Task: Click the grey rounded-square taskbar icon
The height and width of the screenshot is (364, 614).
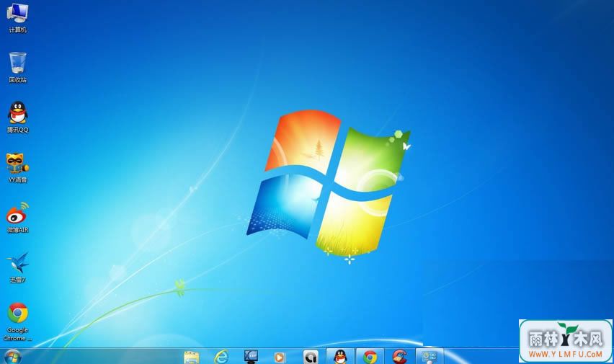Action: pyautogui.click(x=311, y=357)
